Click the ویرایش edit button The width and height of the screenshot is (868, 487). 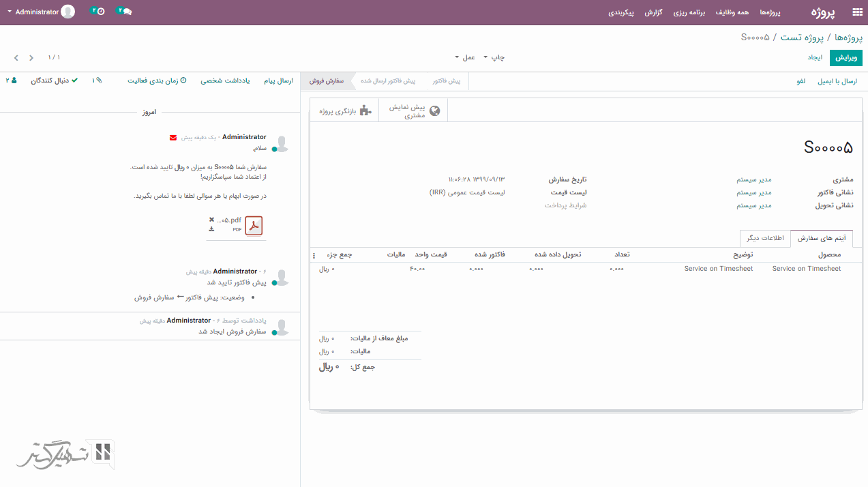pyautogui.click(x=845, y=58)
